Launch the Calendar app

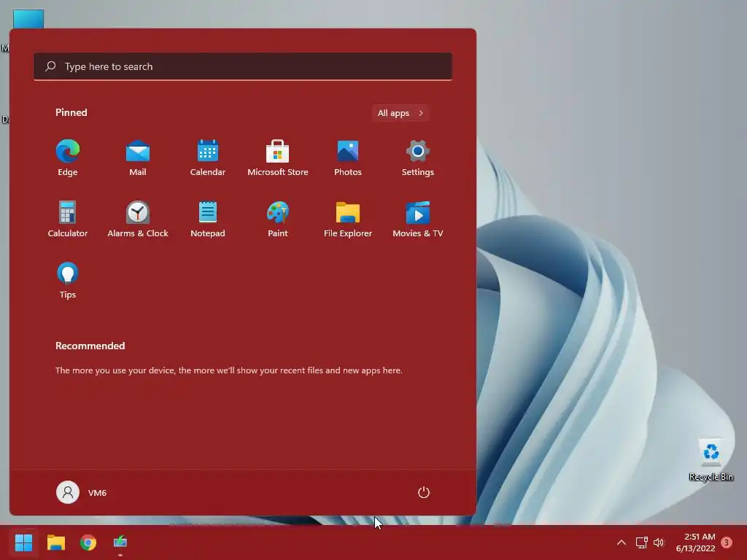click(208, 158)
